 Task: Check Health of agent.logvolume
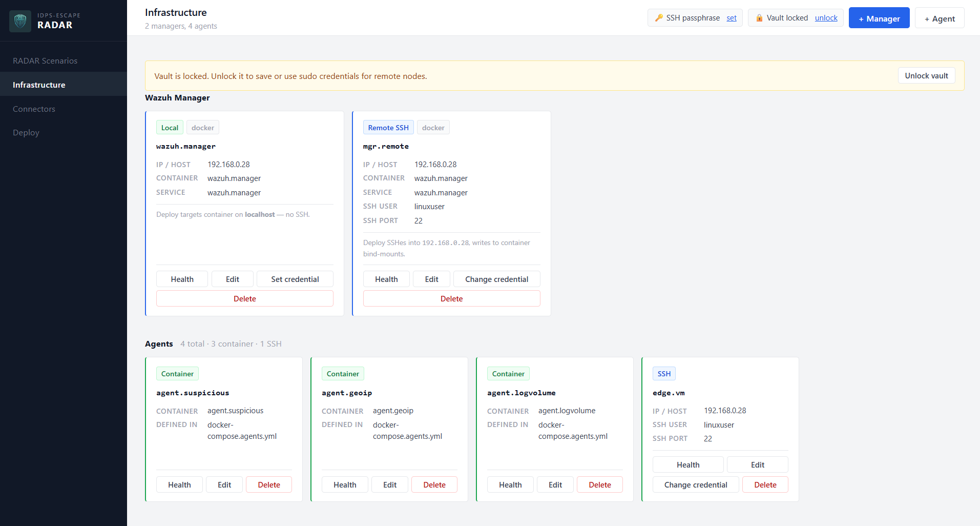pyautogui.click(x=510, y=484)
